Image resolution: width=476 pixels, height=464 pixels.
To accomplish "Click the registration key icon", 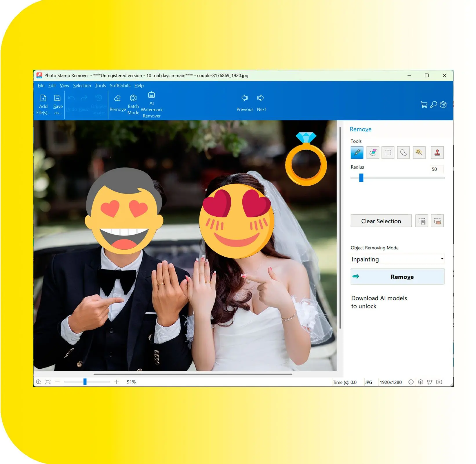I will click(434, 105).
